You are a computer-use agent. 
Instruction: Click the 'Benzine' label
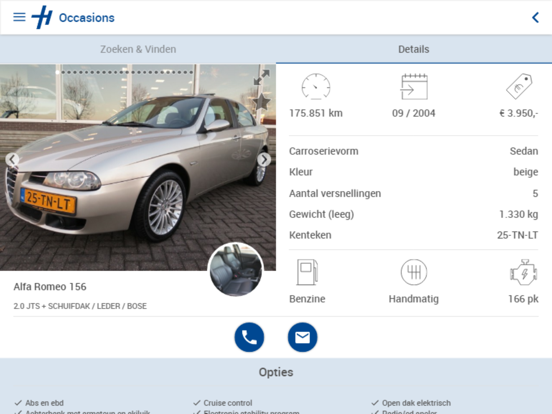click(307, 299)
